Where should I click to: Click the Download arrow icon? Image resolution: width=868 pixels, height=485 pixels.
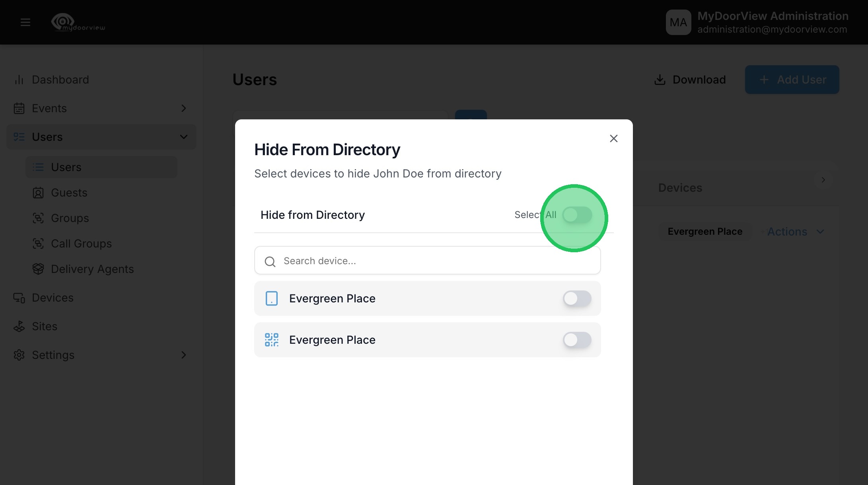(x=660, y=80)
